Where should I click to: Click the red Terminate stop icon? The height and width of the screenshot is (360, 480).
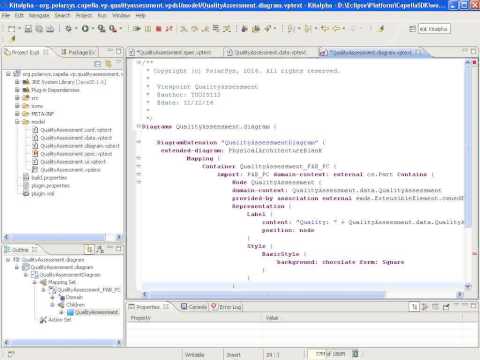point(159,29)
